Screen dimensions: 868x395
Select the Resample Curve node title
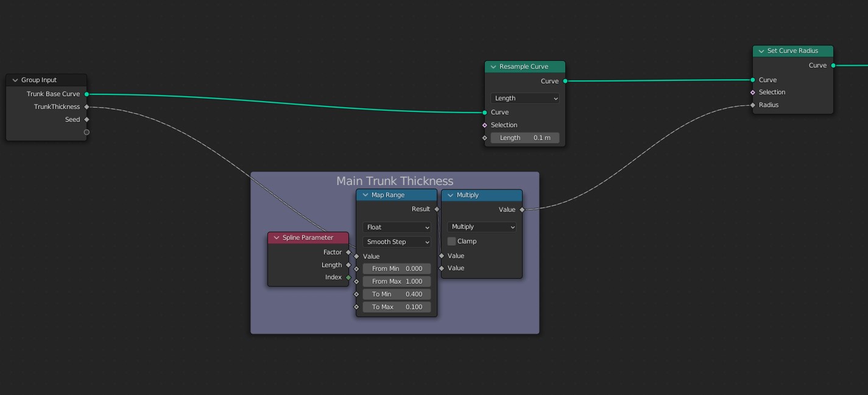tap(524, 67)
